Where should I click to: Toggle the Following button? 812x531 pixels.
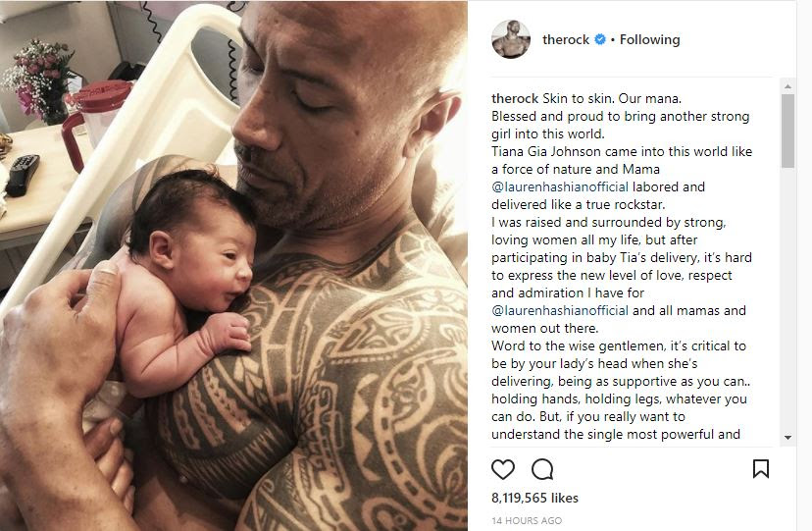pos(650,39)
